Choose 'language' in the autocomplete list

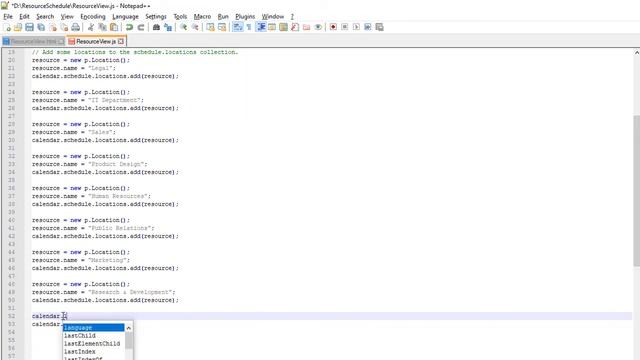tap(93, 328)
